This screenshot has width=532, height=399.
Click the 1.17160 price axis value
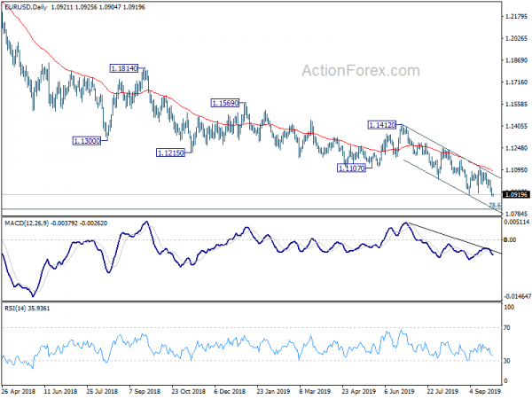tap(516, 82)
